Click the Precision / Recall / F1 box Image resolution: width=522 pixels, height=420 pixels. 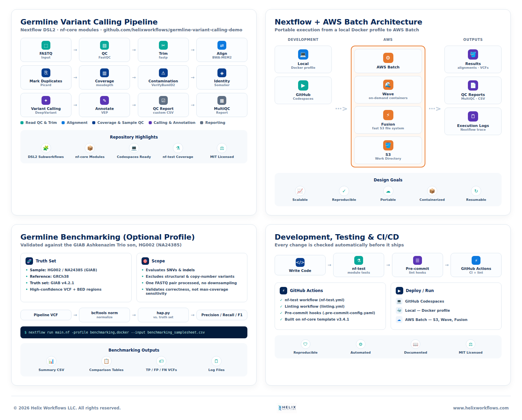[222, 315]
